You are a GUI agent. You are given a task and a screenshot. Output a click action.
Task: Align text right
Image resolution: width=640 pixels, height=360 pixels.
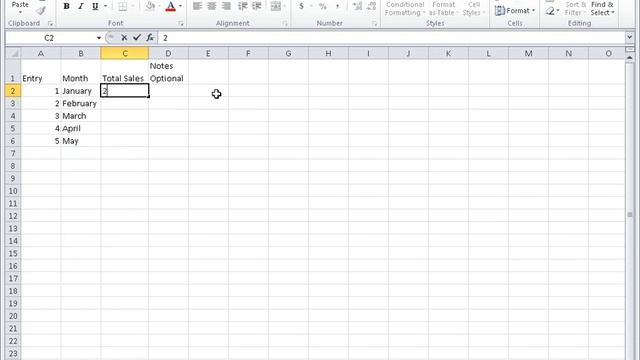226,6
